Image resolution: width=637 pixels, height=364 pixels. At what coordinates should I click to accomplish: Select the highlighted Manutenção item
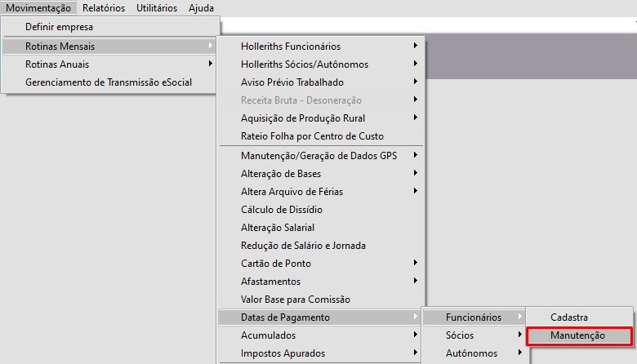[x=578, y=335]
